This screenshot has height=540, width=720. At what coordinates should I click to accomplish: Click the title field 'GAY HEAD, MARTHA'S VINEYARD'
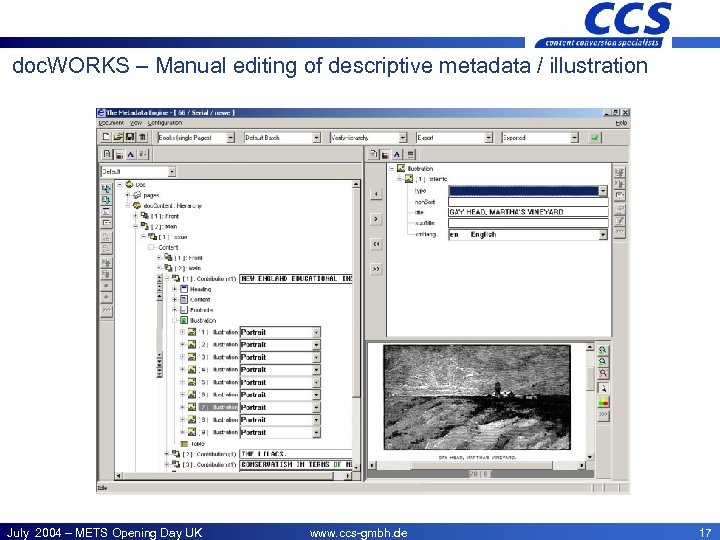tap(528, 212)
